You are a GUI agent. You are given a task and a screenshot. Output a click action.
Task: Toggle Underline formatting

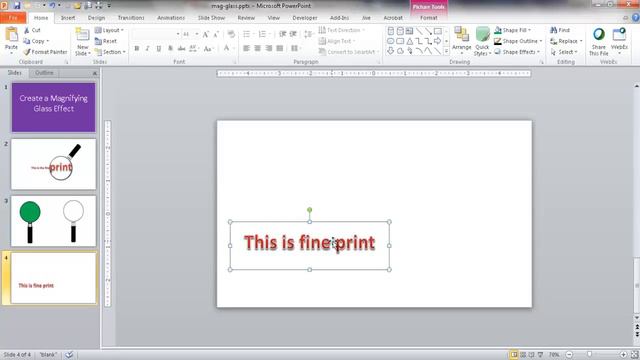pyautogui.click(x=158, y=49)
